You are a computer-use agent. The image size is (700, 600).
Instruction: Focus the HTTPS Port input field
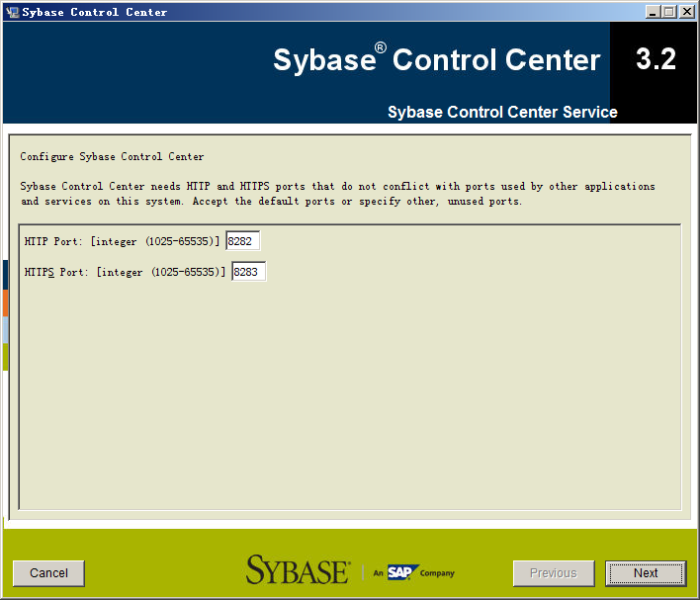(249, 272)
